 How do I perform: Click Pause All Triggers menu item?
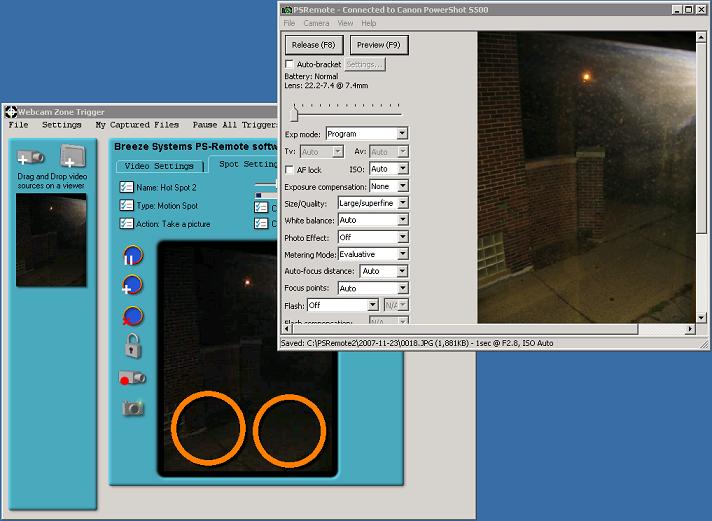coord(234,124)
